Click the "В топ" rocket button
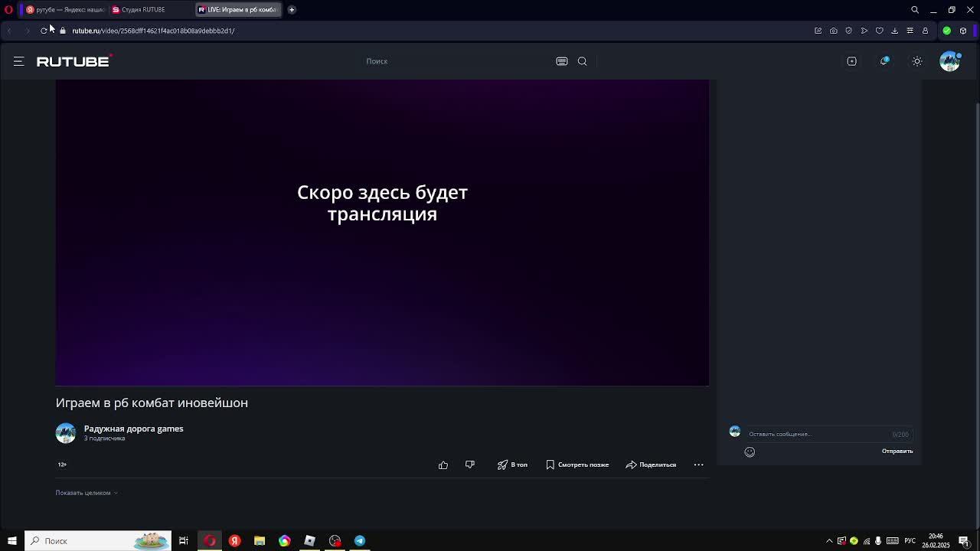The image size is (980, 551). (512, 465)
